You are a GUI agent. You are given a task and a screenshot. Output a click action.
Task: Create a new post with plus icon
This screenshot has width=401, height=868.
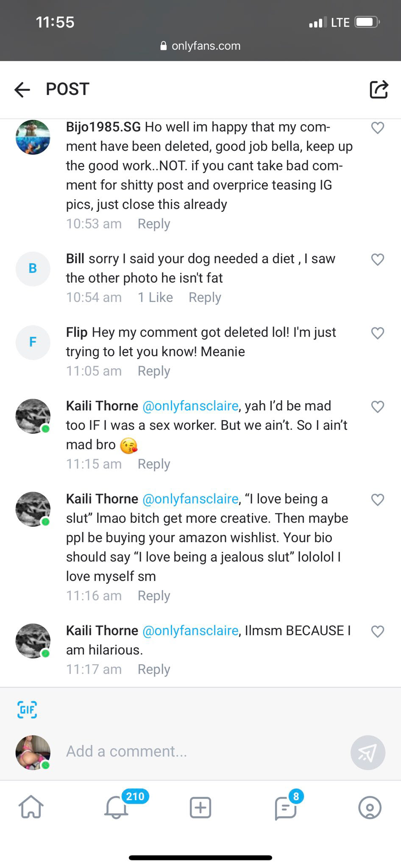(200, 807)
